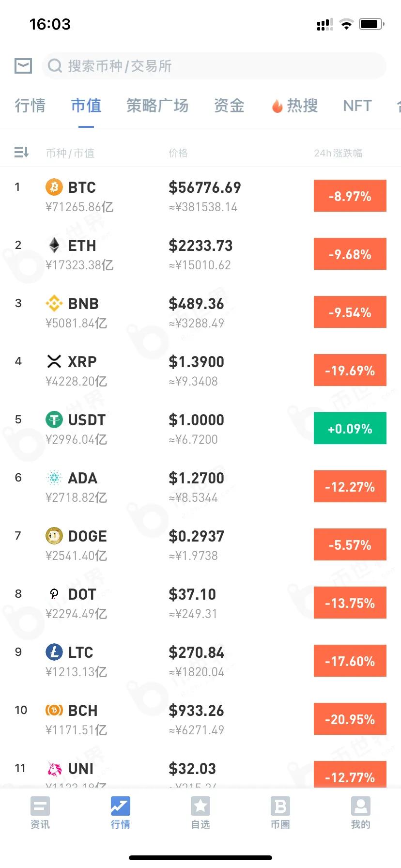Screen dimensions: 401x868
Task: Click the Dogecoin DOGE icon
Action: coord(54,536)
